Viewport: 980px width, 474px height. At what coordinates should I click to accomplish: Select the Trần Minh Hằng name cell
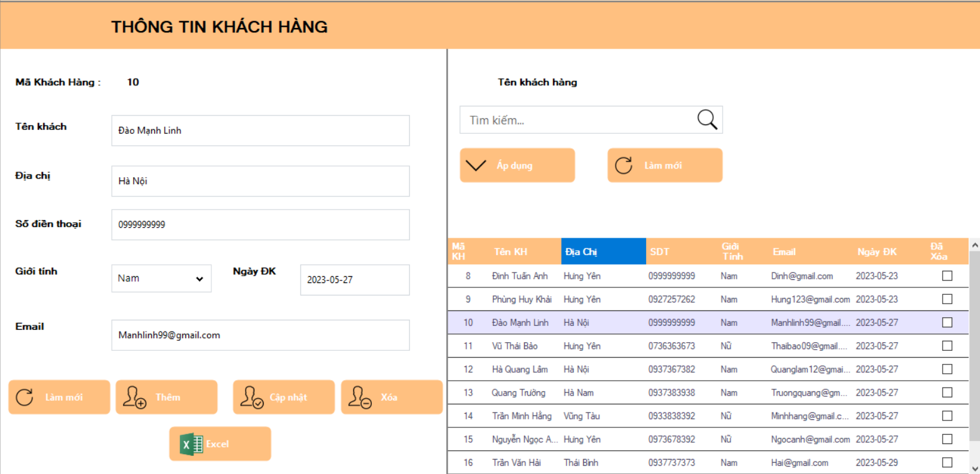(522, 416)
